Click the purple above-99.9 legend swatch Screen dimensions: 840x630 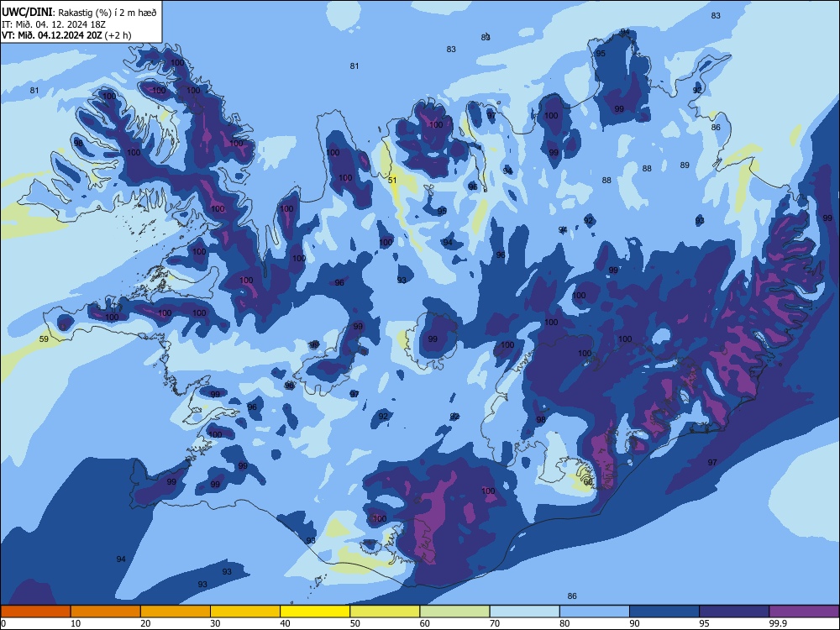point(804,612)
